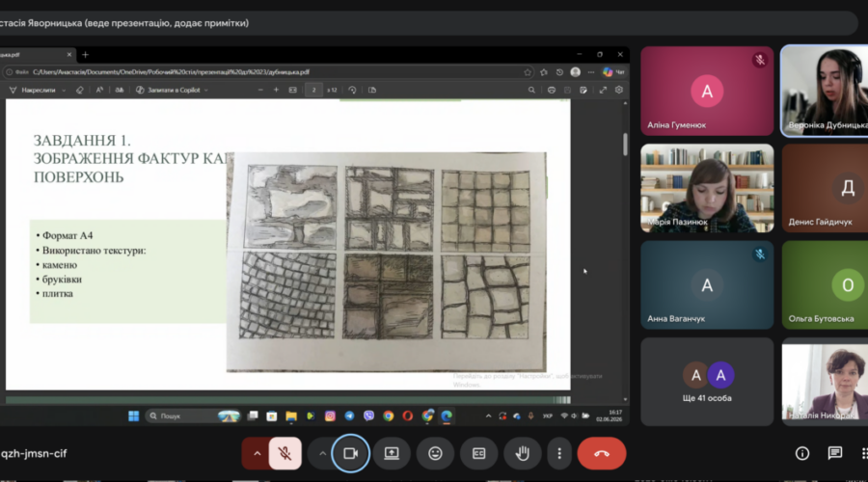Screen dimensions: 868x482
Task: Open Instagram from shared taskbar
Action: tap(330, 415)
